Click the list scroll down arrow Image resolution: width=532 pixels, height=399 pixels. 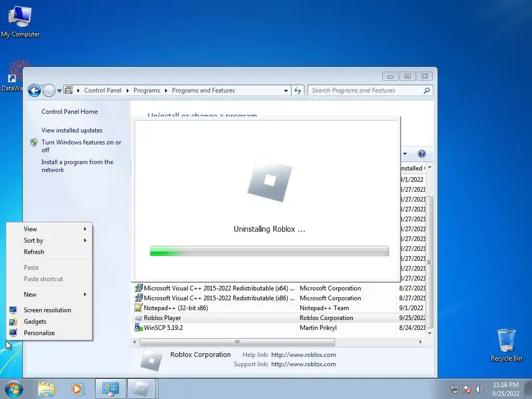tap(430, 333)
